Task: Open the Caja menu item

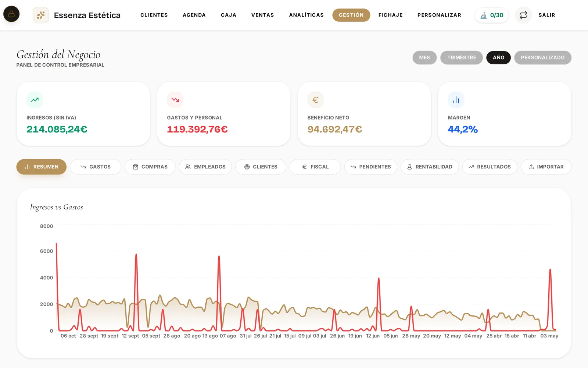Action: click(229, 15)
